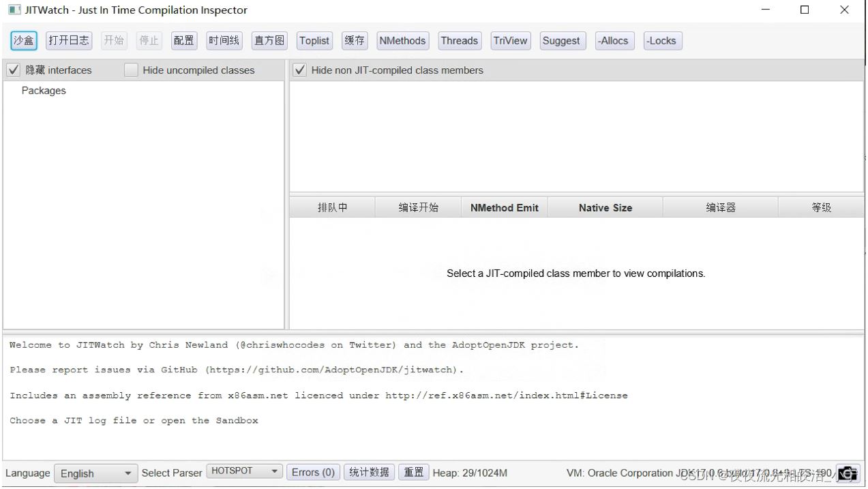Uncheck the 隐藏 interfaces checkbox
Viewport: 868px width, 489px height.
click(14, 70)
